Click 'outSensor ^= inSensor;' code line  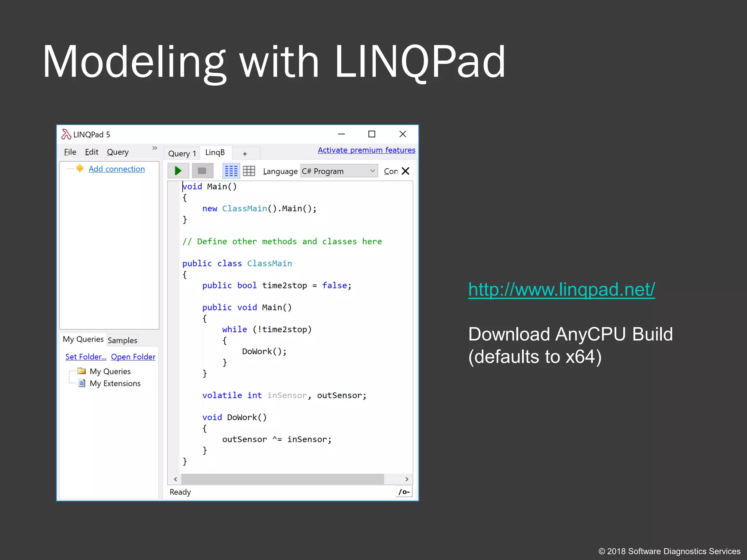(277, 439)
